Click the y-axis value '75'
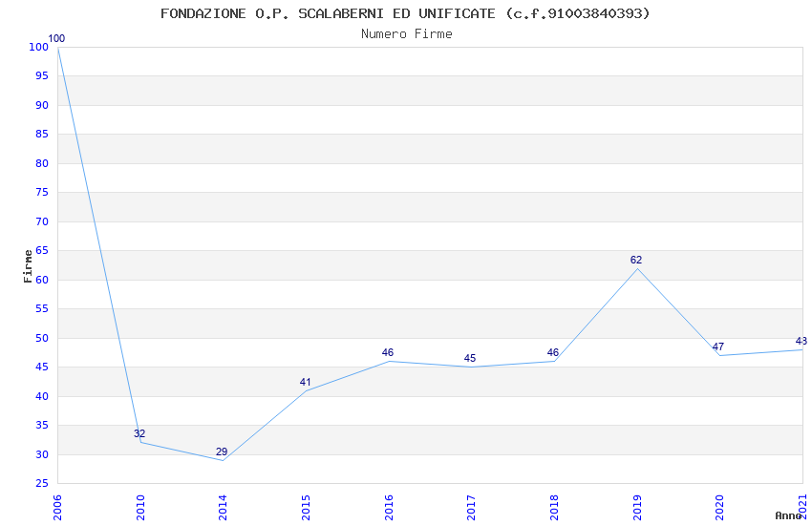812x525 pixels. click(42, 193)
